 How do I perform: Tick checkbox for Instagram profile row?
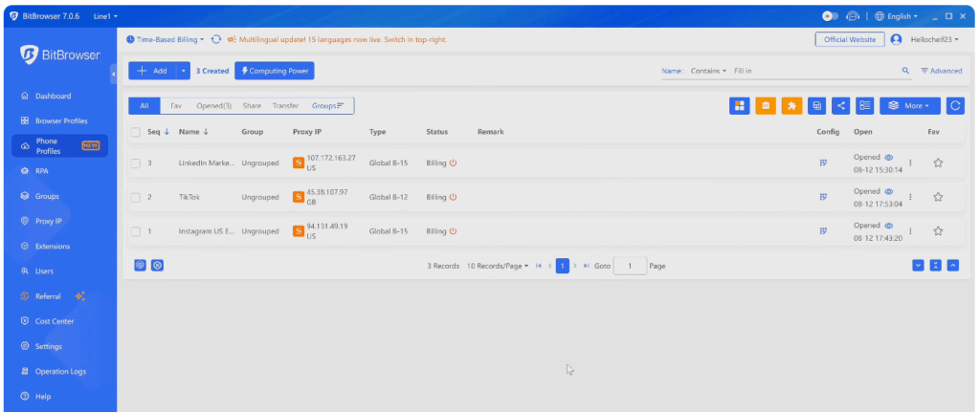point(136,231)
